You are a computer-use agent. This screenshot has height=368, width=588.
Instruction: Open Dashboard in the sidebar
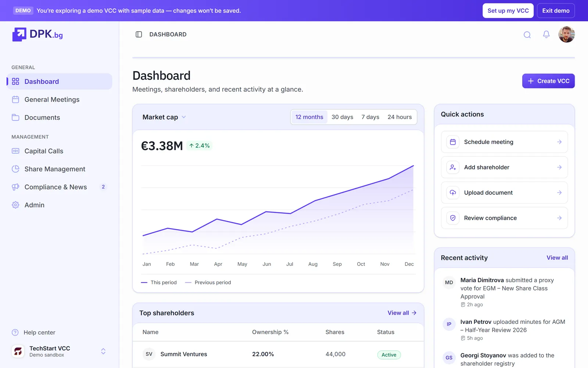(60, 81)
